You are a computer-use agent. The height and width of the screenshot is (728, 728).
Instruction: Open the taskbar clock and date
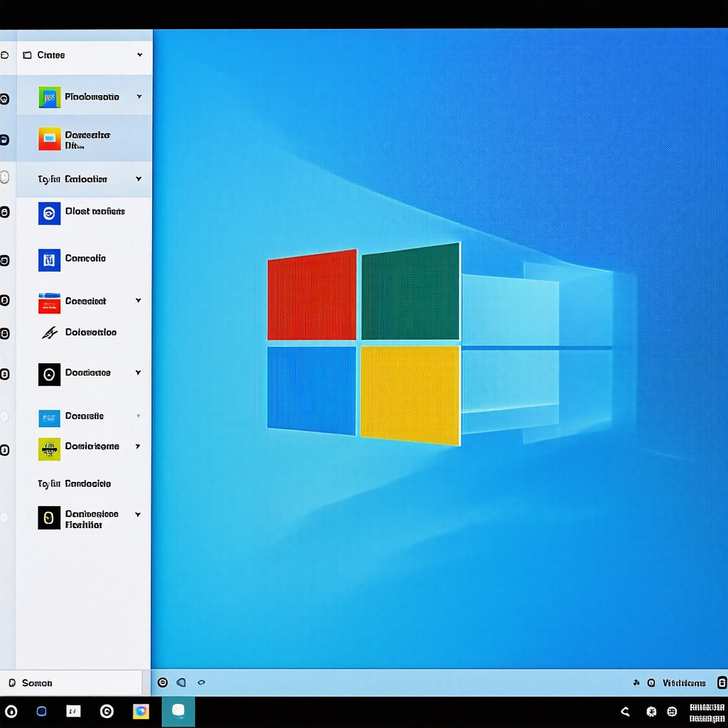pyautogui.click(x=707, y=712)
